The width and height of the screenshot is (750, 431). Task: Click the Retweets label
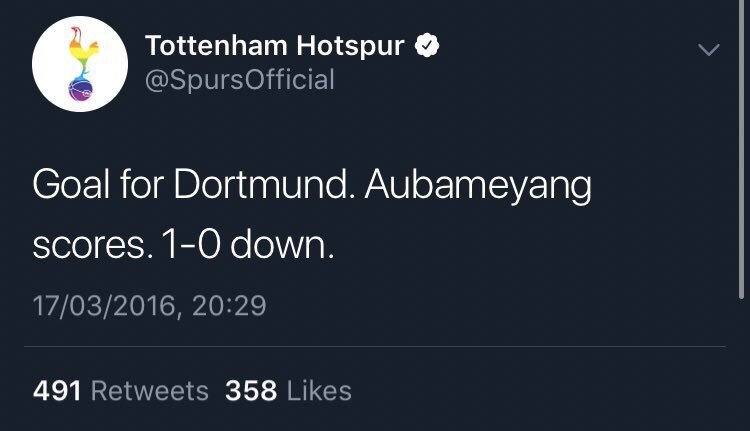(x=150, y=391)
